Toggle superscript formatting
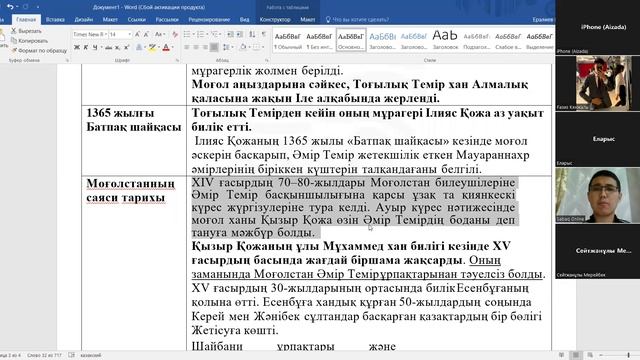The image size is (640, 360). [127, 47]
